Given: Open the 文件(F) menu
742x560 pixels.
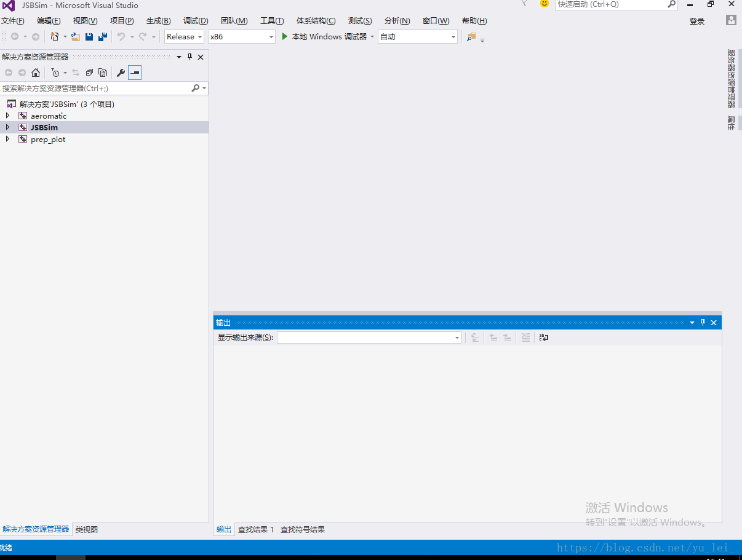Looking at the screenshot, I should click(13, 21).
